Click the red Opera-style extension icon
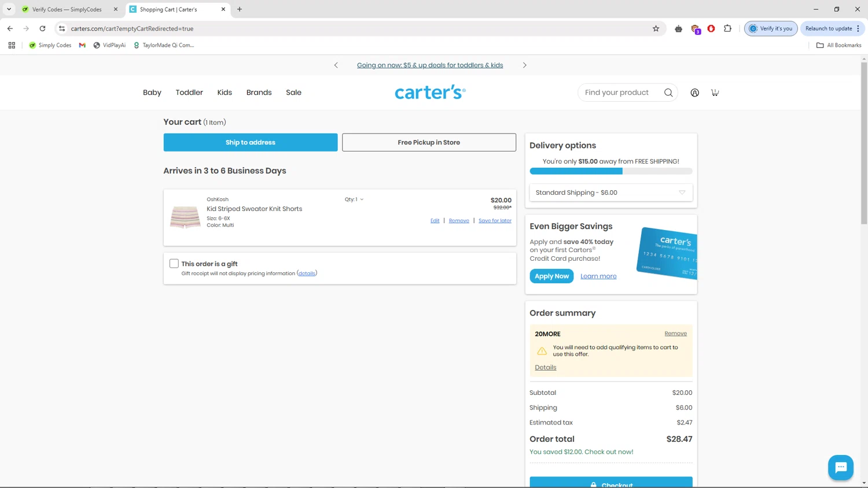This screenshot has height=488, width=868. [711, 28]
